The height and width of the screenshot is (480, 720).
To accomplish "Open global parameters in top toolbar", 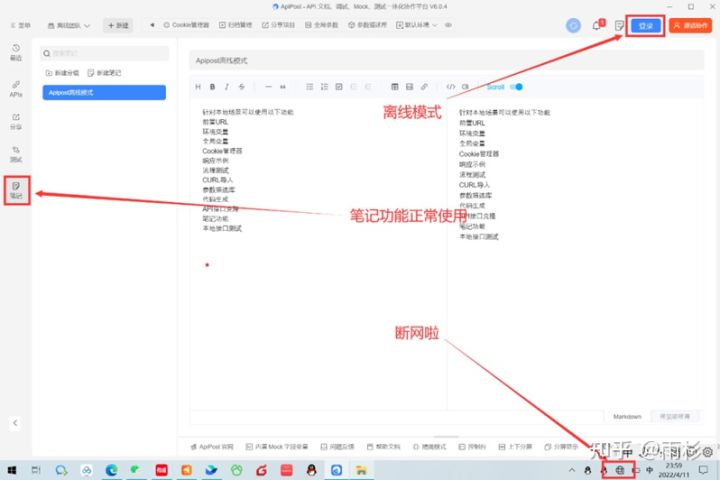I will click(321, 25).
